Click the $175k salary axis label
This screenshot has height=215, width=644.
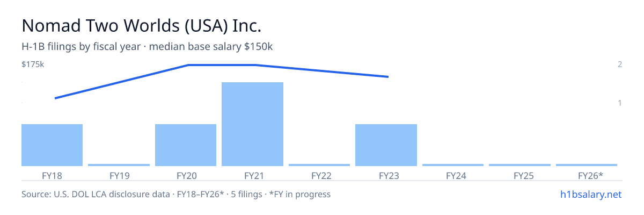tap(33, 64)
